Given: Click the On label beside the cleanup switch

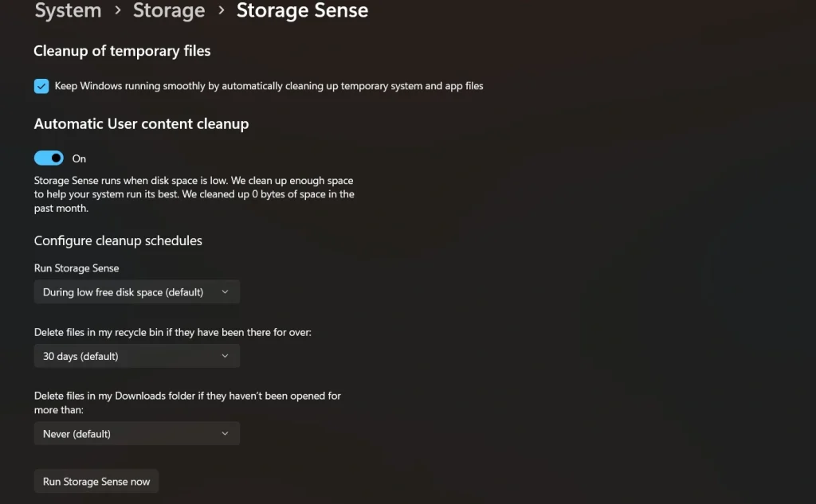Looking at the screenshot, I should 79,158.
